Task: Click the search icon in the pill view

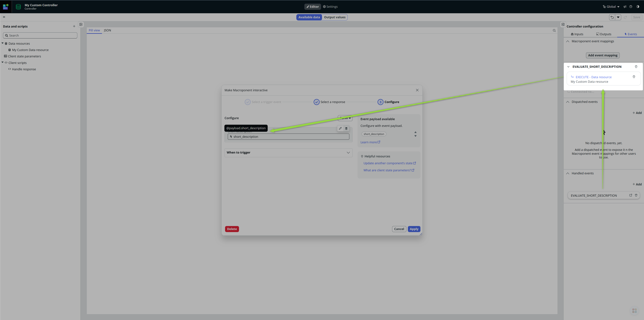Action: pyautogui.click(x=554, y=31)
